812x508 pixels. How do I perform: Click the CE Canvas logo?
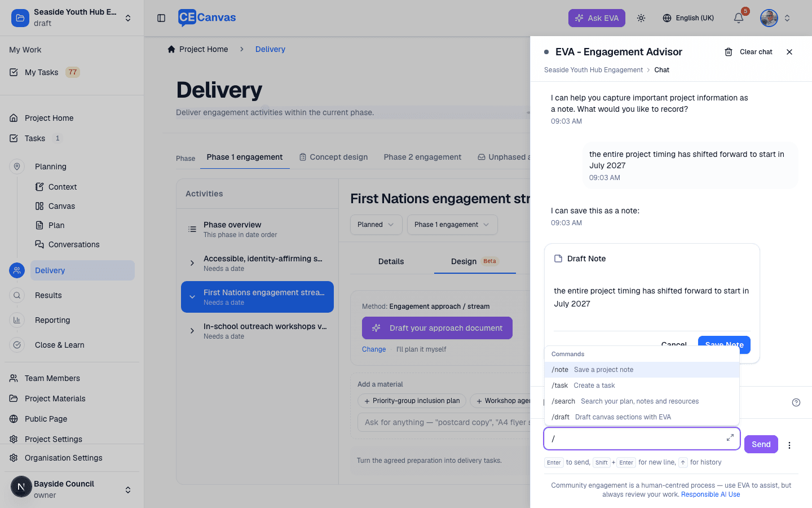[207, 18]
